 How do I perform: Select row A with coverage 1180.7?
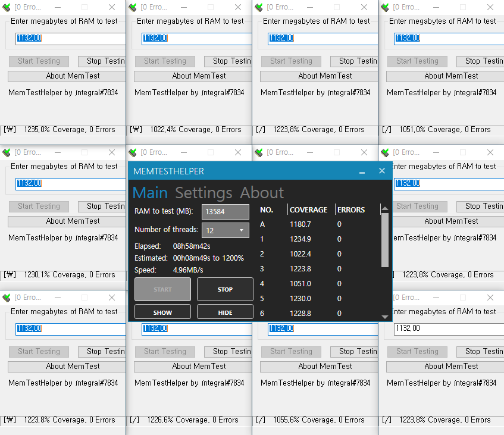(x=318, y=224)
